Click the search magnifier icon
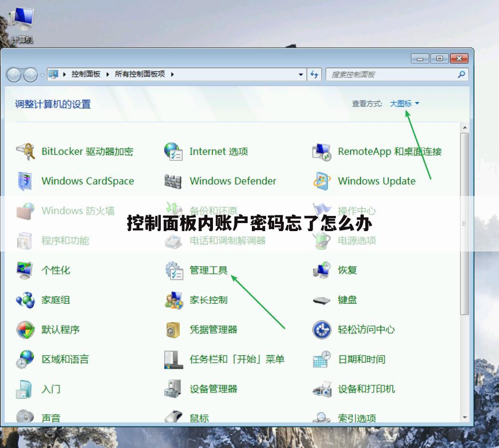499x448 pixels. (x=462, y=75)
